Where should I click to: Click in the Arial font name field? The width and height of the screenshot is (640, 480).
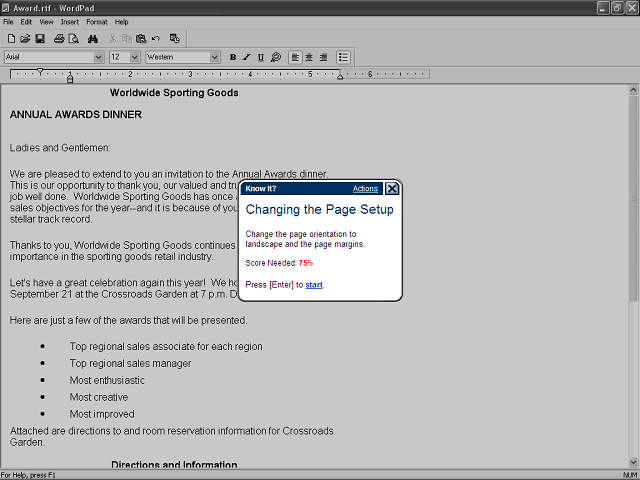pos(49,57)
